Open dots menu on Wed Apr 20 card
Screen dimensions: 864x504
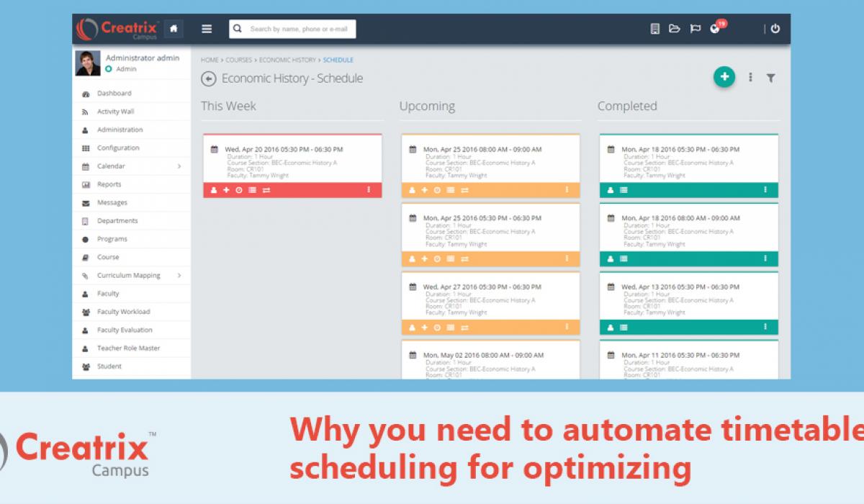(x=369, y=189)
